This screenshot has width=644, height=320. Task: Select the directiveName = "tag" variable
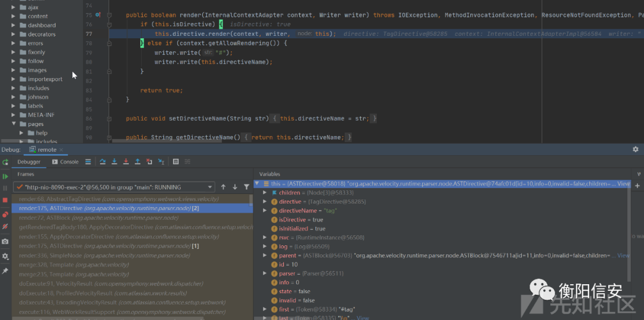coord(308,211)
